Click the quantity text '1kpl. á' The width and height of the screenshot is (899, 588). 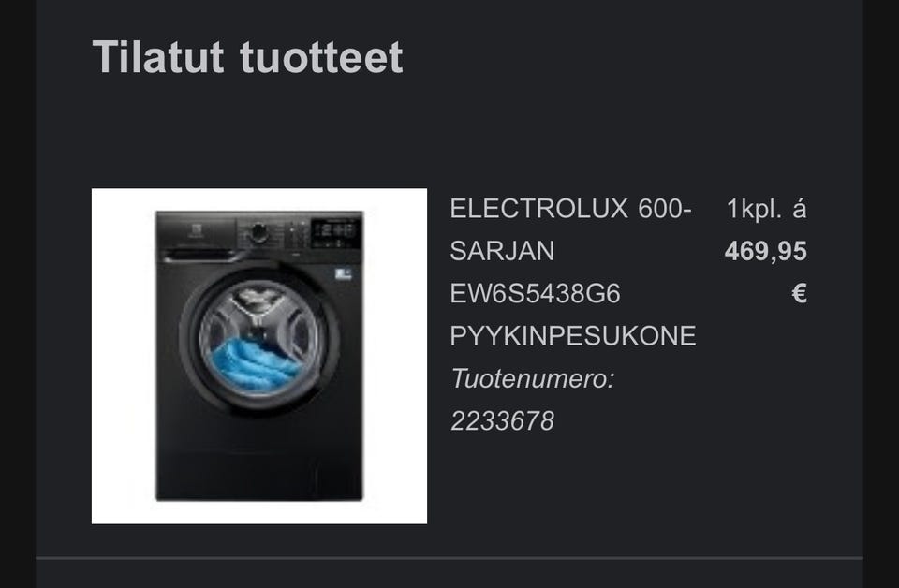(767, 209)
